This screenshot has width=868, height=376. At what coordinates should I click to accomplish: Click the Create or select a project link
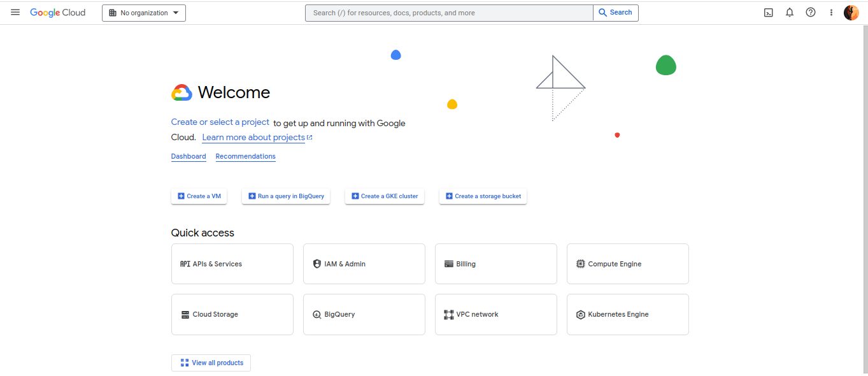tap(220, 122)
